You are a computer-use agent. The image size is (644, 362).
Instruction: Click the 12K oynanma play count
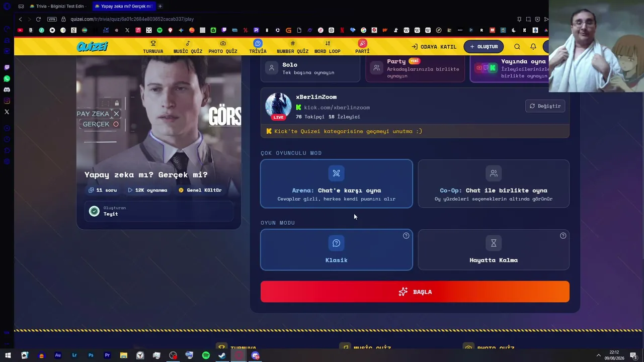(x=147, y=190)
